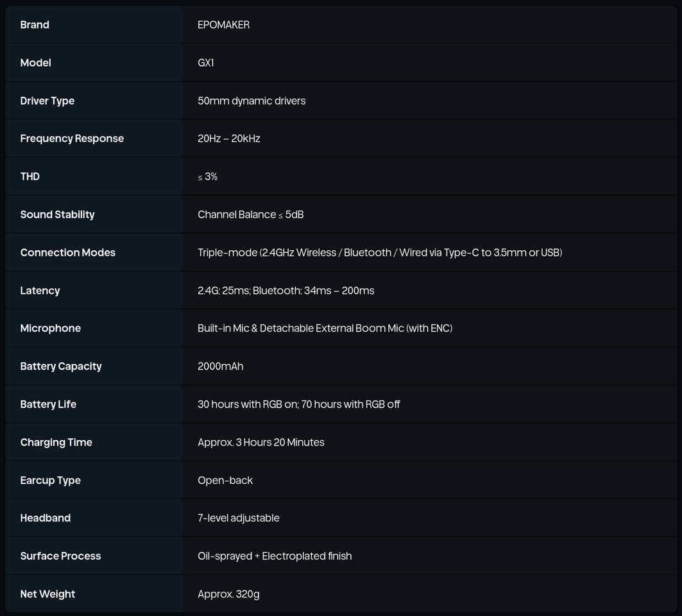
Task: Click the GX1 model value
Action: coord(206,63)
